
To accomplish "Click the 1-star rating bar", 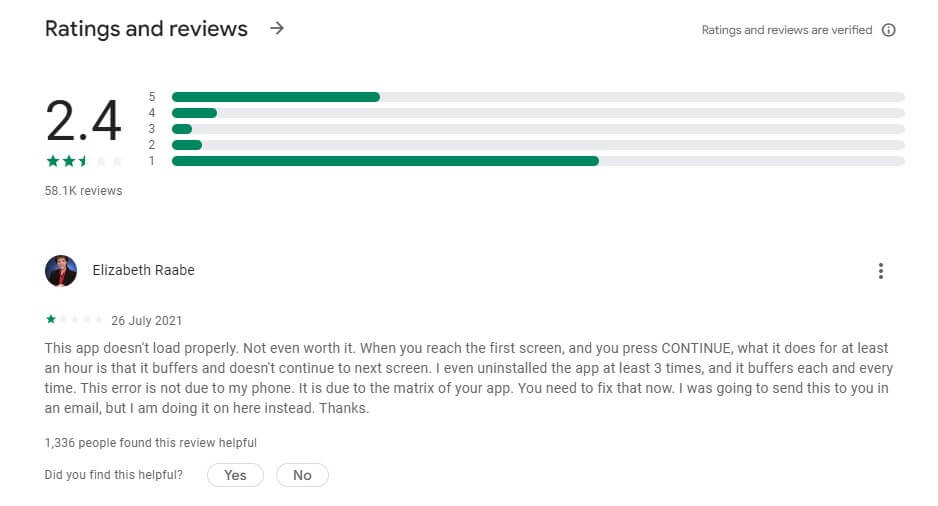I will tap(538, 161).
